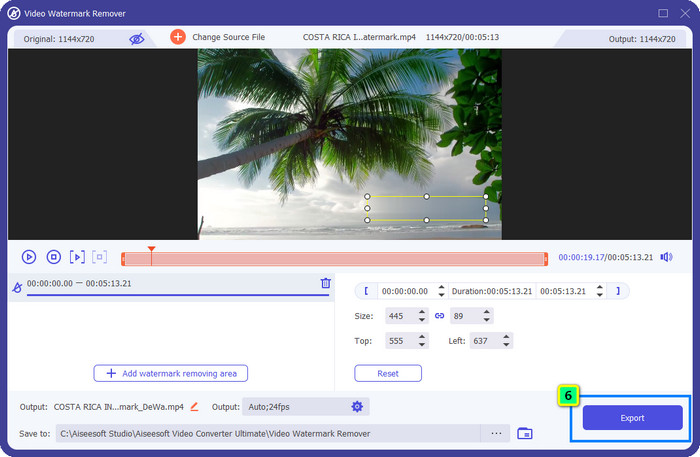Click top-middle handle of yellow selection box
The width and height of the screenshot is (700, 457).
426,196
